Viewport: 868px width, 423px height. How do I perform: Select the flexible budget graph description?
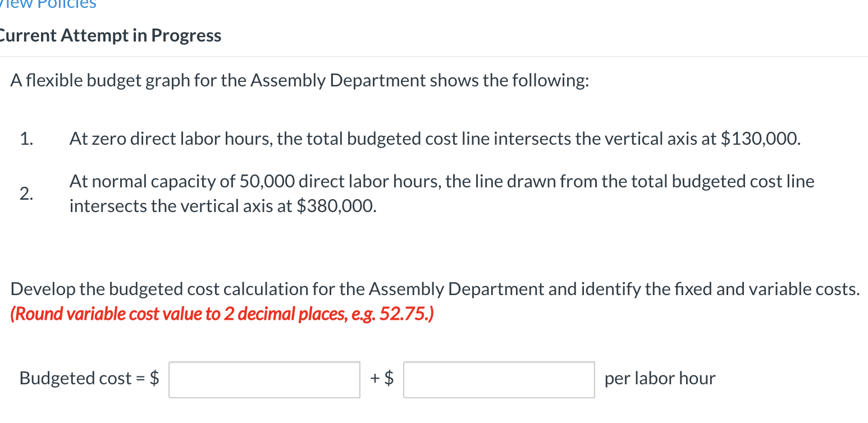(298, 80)
